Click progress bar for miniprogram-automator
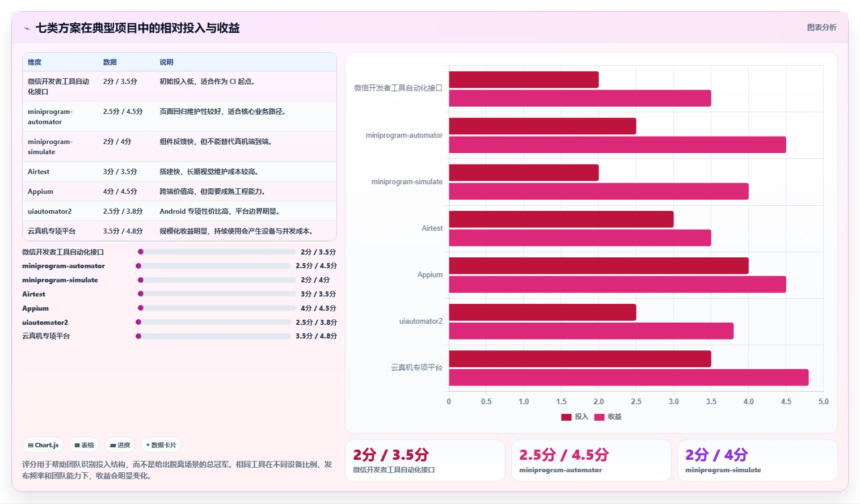860x504 pixels. 213,266
